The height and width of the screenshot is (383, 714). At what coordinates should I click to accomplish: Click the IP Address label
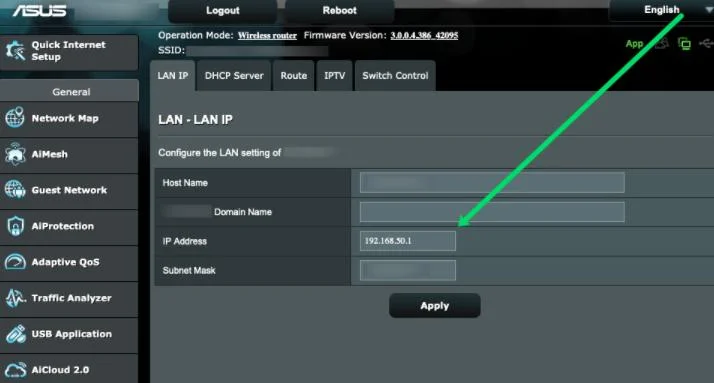pyautogui.click(x=184, y=241)
